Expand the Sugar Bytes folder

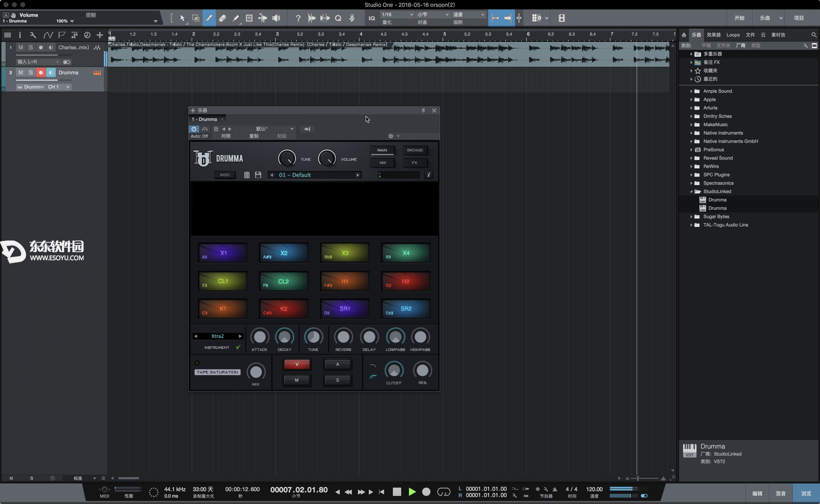(x=691, y=216)
